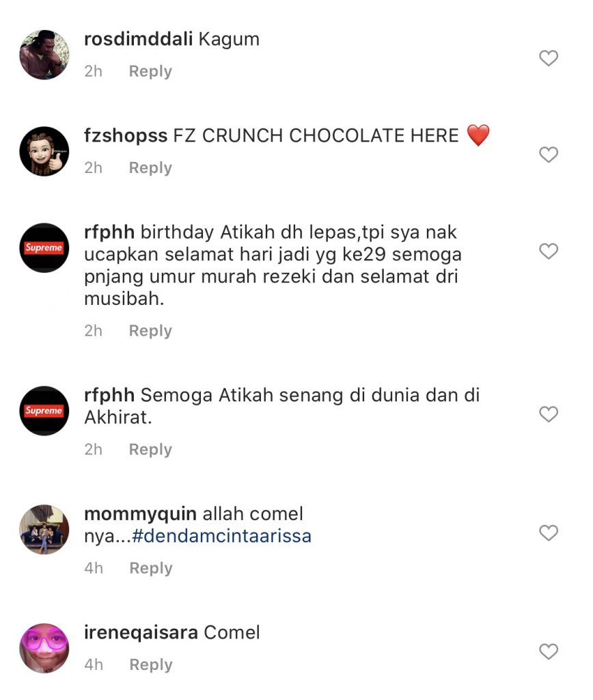Reply to the fzshopss comment
Viewport: 593px width, 700px height.
[x=150, y=168]
